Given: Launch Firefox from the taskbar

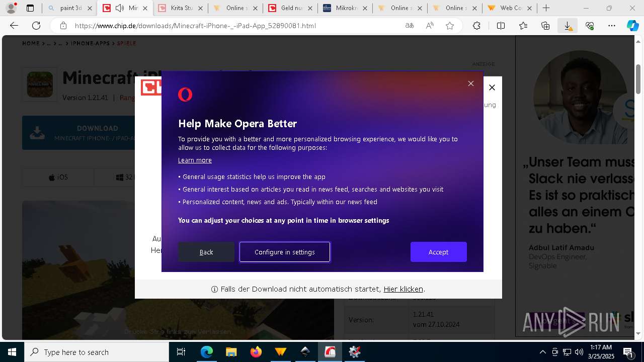Looking at the screenshot, I should [256, 352].
